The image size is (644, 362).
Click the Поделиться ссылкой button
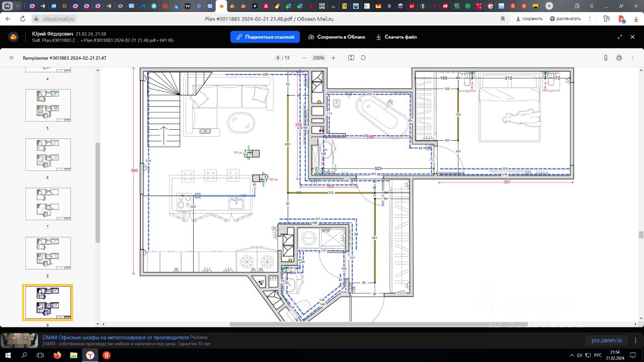point(265,37)
